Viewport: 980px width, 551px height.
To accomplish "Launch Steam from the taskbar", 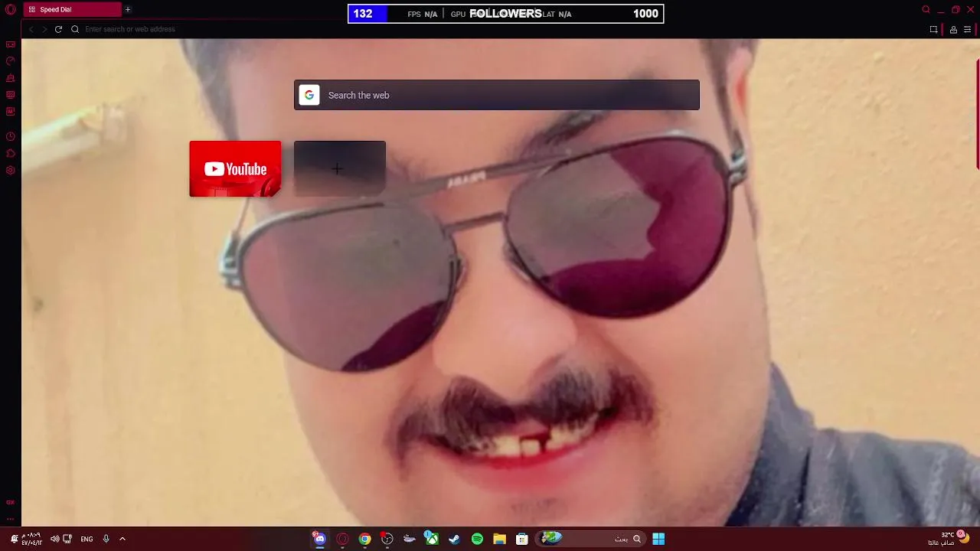I will coord(454,539).
